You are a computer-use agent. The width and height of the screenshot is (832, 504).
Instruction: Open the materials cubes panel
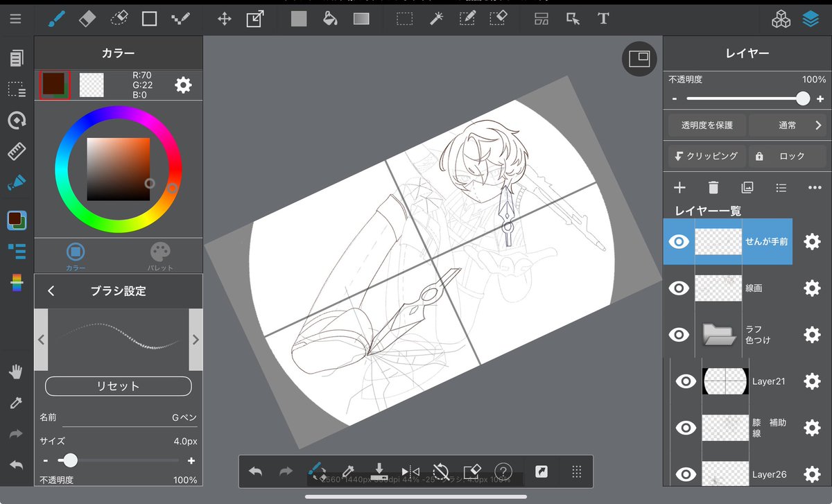tap(781, 19)
